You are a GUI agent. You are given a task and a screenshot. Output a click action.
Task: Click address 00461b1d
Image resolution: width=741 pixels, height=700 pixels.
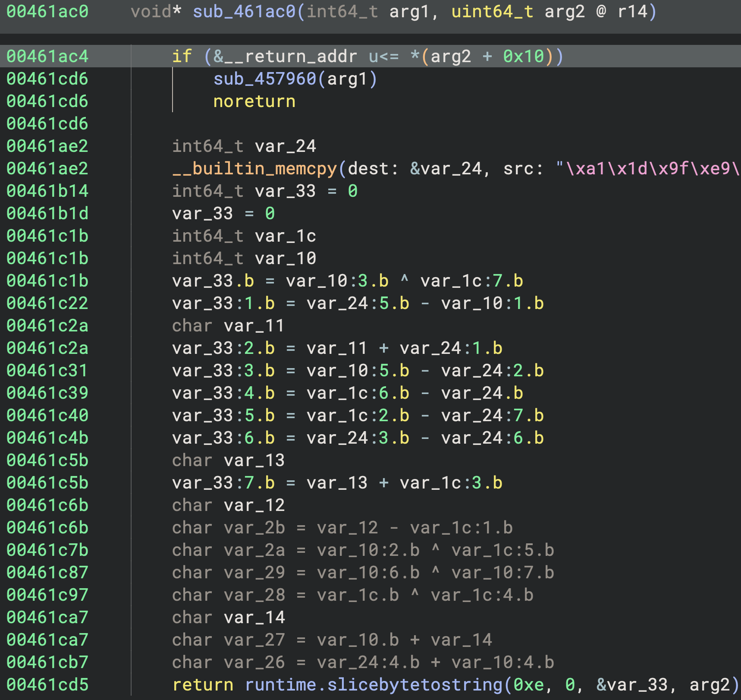coord(47,214)
